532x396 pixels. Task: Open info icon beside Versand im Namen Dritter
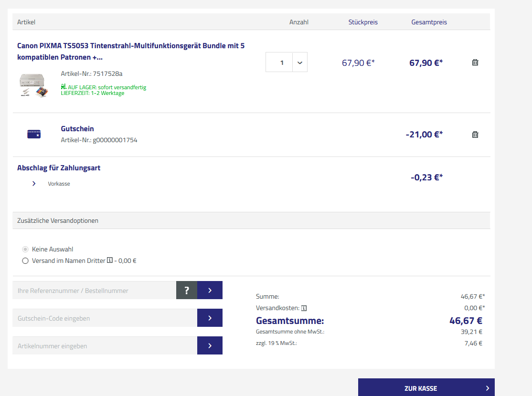[x=110, y=261]
